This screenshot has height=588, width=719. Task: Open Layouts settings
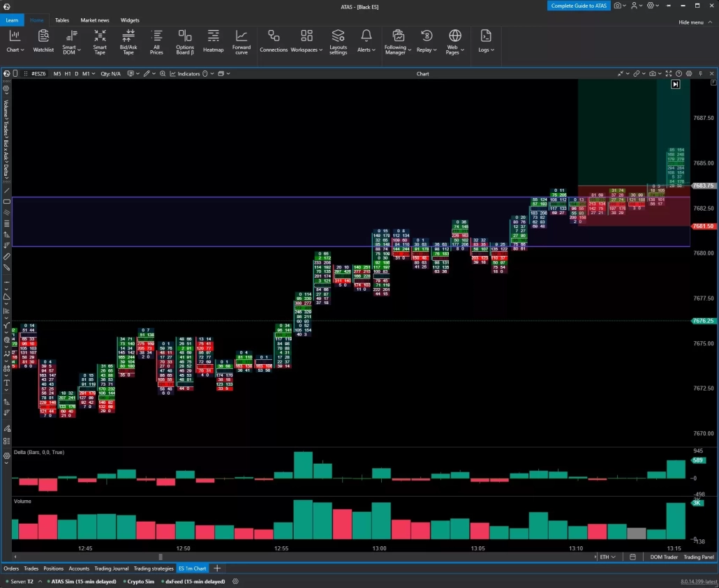tap(338, 42)
